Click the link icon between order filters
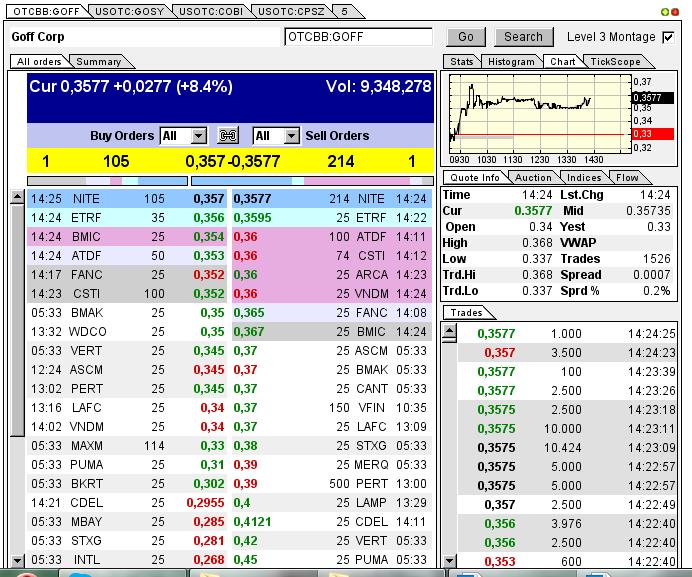 click(228, 135)
